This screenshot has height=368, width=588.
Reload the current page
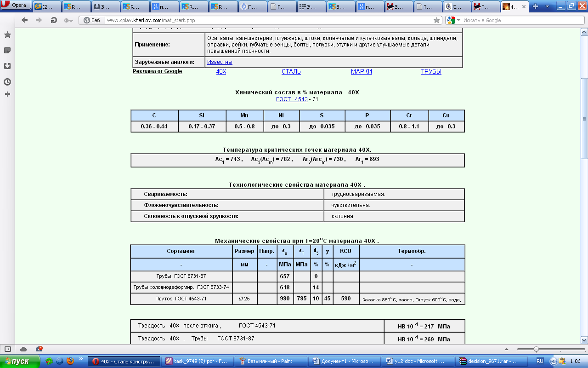coord(54,20)
